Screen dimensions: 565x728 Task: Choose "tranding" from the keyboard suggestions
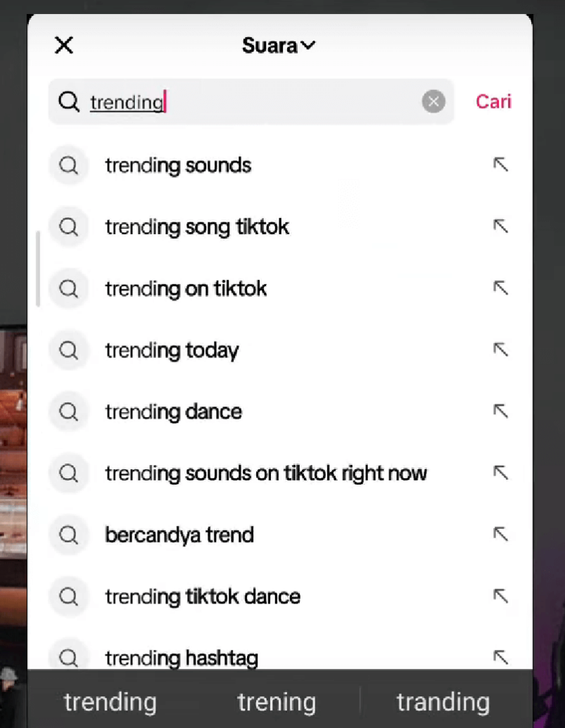[443, 701]
